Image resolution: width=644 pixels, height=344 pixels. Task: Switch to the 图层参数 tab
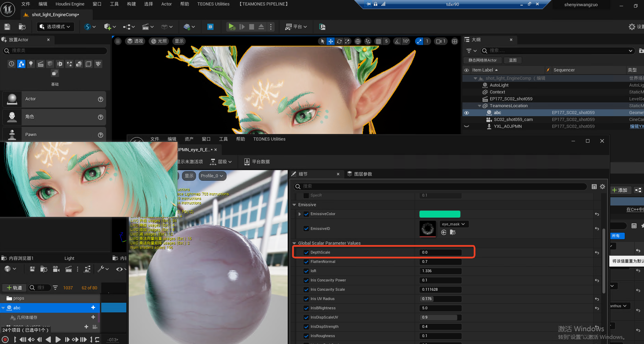(x=359, y=174)
